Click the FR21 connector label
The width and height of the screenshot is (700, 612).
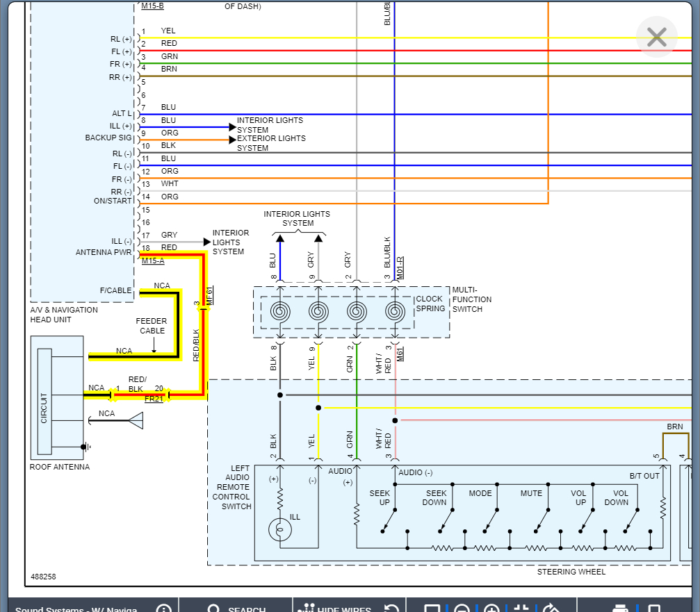click(x=154, y=399)
